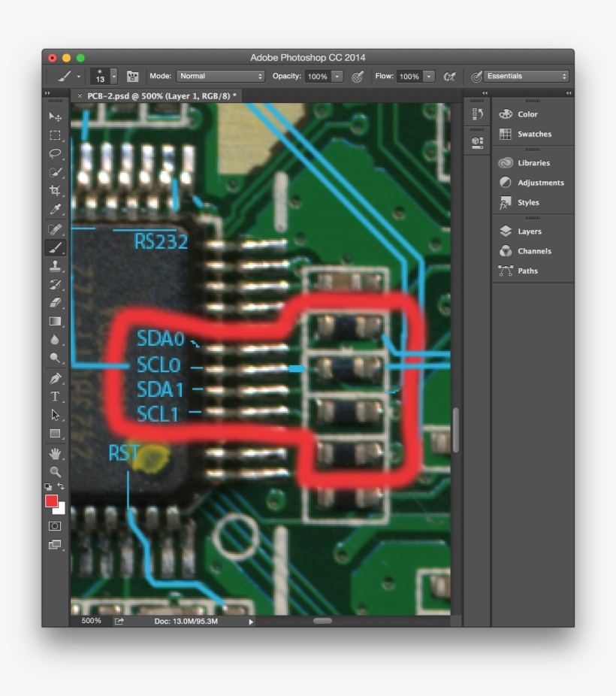Open the Opacity value dropdown

[338, 76]
